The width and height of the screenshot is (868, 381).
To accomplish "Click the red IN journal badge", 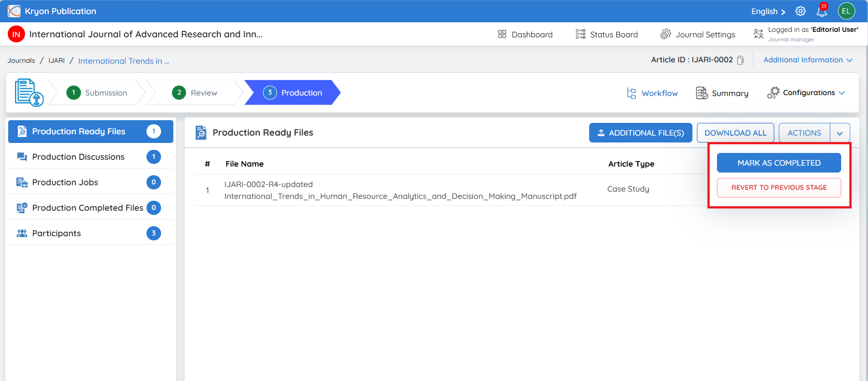I will [16, 34].
